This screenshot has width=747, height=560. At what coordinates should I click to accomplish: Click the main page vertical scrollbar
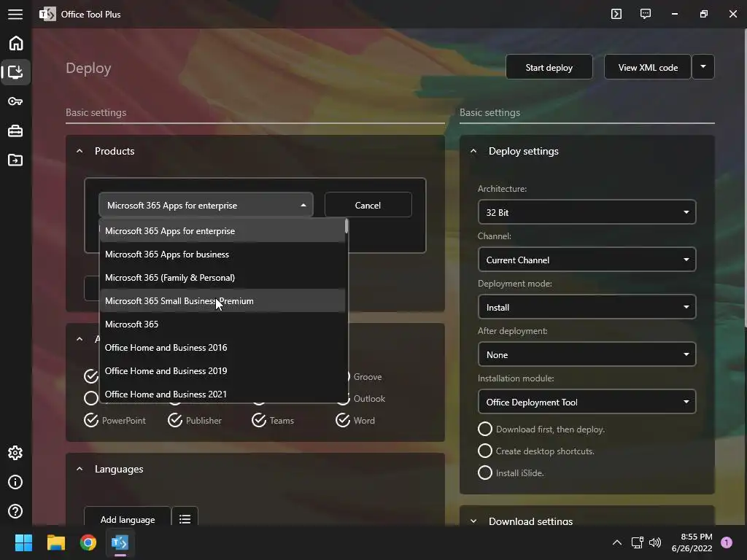pos(745,179)
